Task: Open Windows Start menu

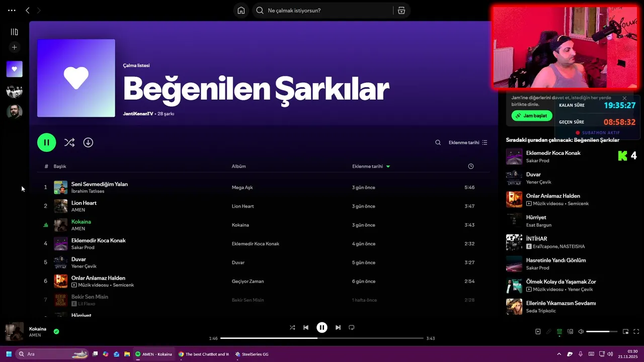Action: [x=9, y=354]
